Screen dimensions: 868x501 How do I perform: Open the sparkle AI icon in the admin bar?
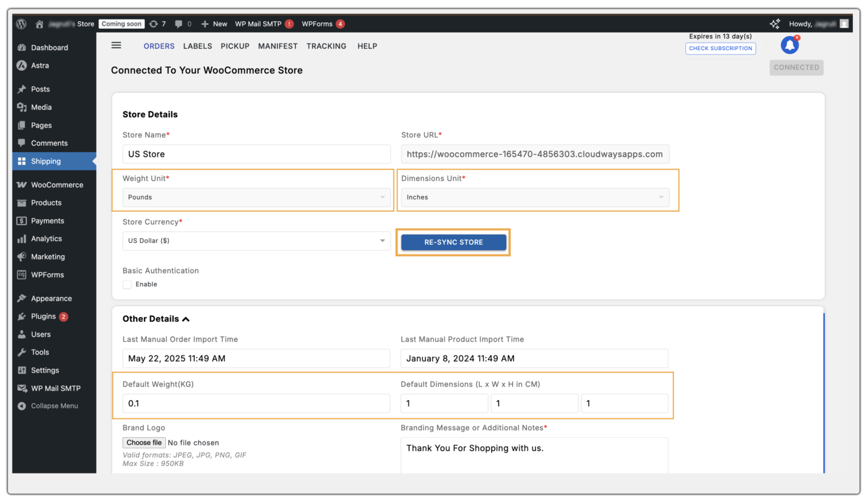point(775,24)
